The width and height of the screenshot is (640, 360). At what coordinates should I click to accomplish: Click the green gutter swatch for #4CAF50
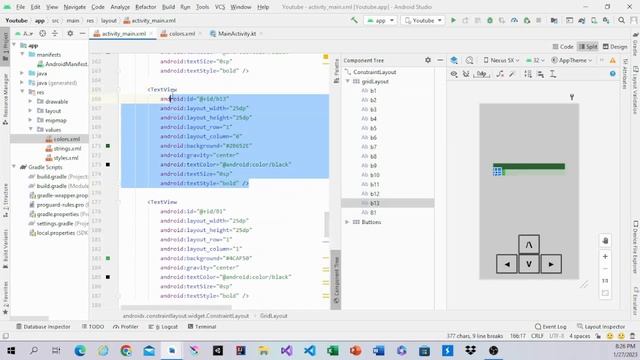[x=108, y=258]
